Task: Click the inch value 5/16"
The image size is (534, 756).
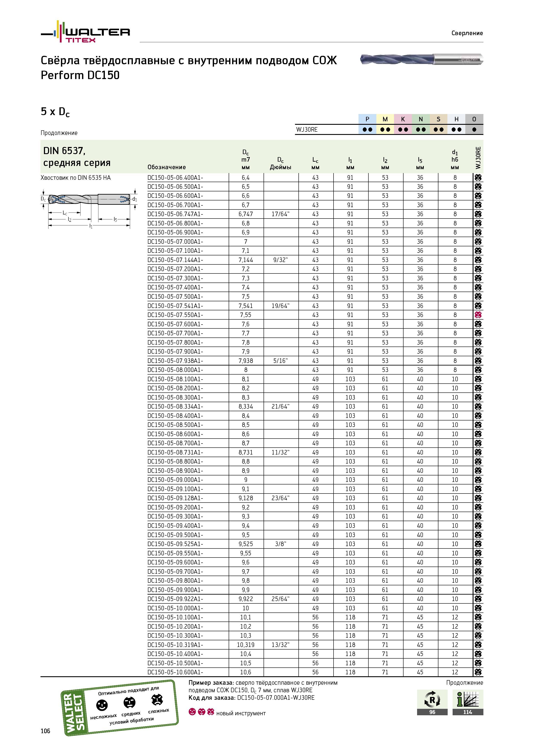Action: click(x=280, y=361)
